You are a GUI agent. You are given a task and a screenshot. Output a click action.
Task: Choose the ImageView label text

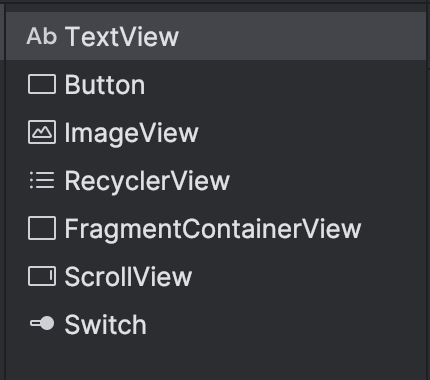click(131, 134)
